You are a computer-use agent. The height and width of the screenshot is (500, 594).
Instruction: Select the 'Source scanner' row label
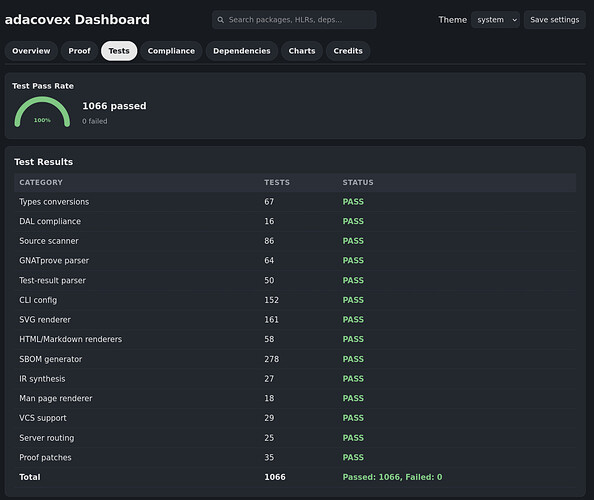tap(49, 241)
